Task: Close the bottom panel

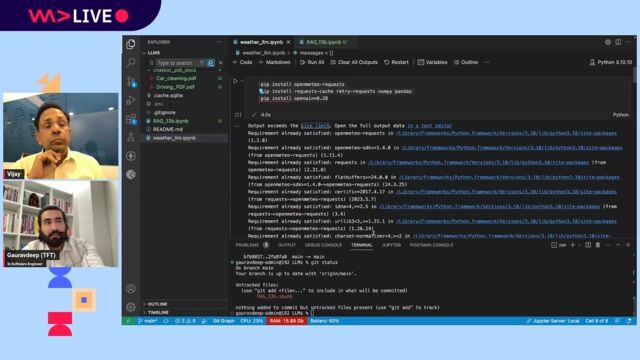Action: tap(628, 245)
